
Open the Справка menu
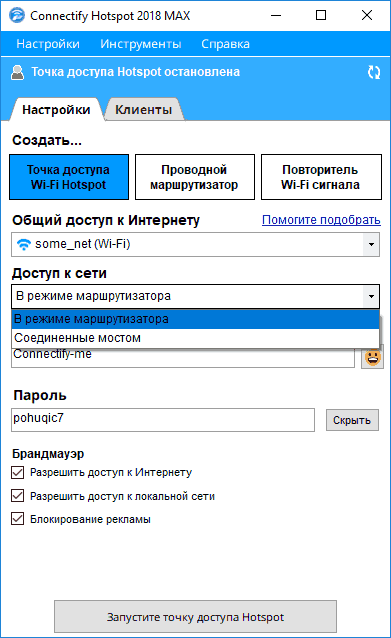pyautogui.click(x=225, y=44)
